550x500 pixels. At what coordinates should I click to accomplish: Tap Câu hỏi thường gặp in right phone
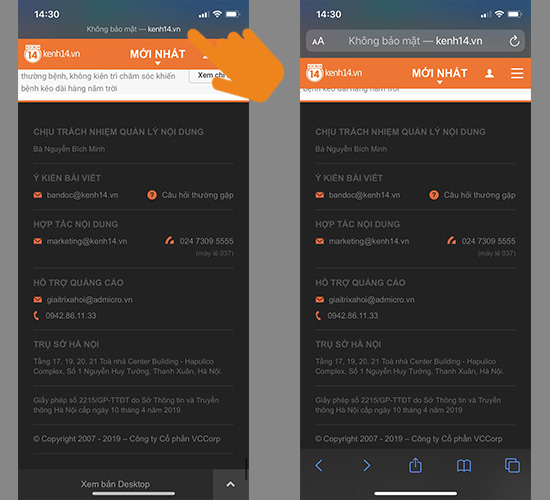[479, 195]
